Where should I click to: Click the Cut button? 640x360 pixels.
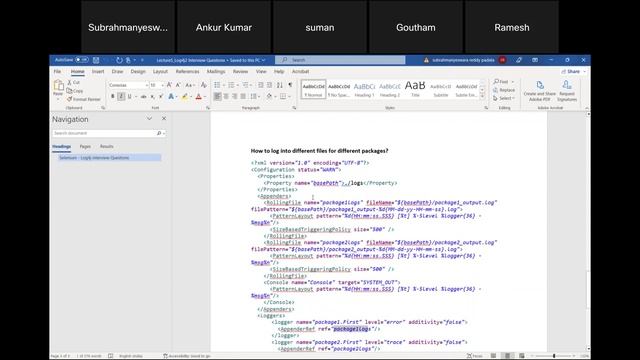click(74, 82)
